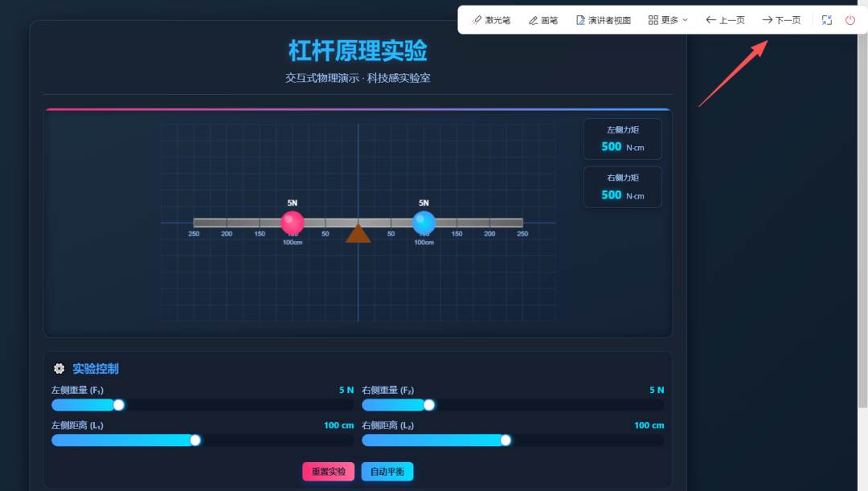Activate the 画笔 drawing pen tool
This screenshot has width=868, height=491.
(x=542, y=19)
